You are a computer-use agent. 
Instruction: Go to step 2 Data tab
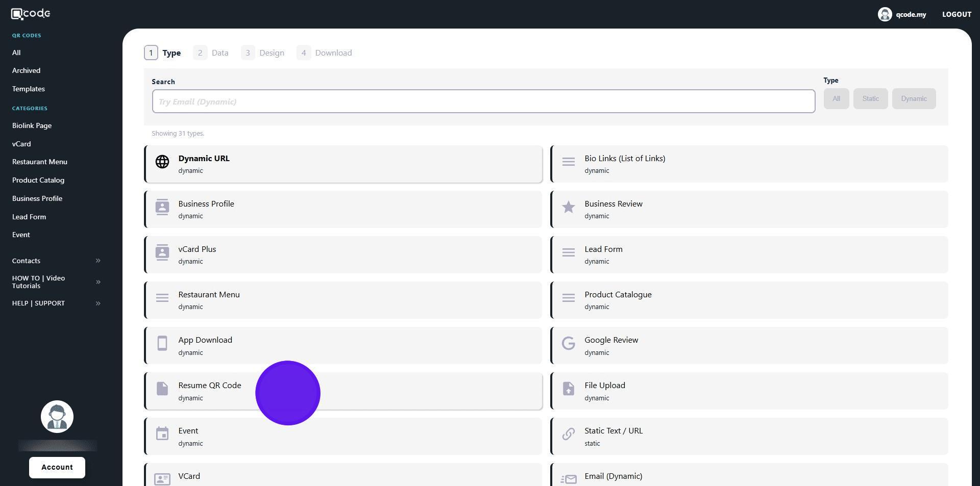click(211, 53)
